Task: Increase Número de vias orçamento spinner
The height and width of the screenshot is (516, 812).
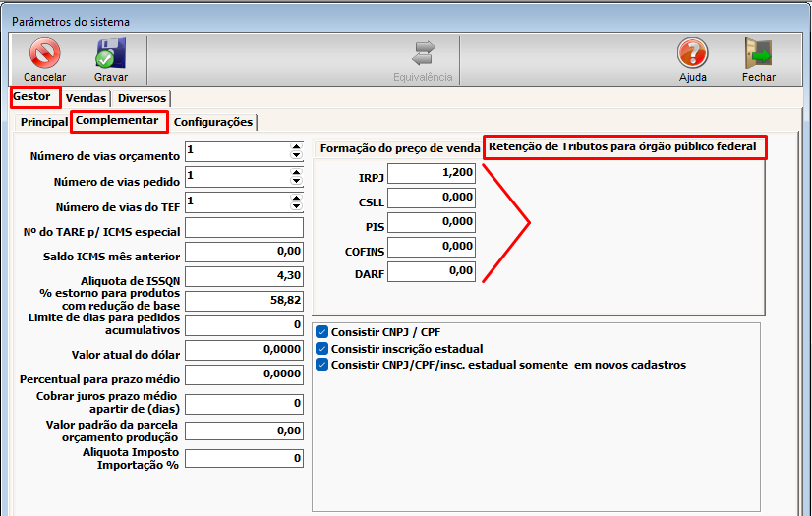Action: pyautogui.click(x=296, y=146)
